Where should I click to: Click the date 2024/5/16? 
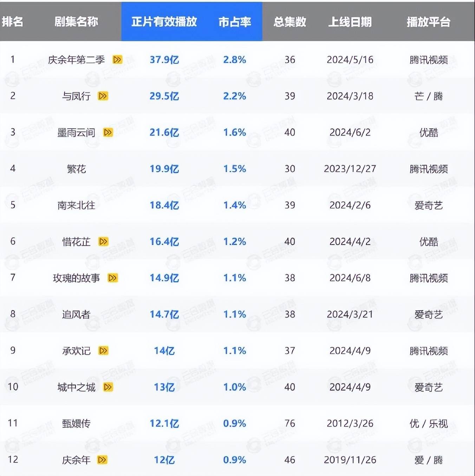pyautogui.click(x=350, y=60)
